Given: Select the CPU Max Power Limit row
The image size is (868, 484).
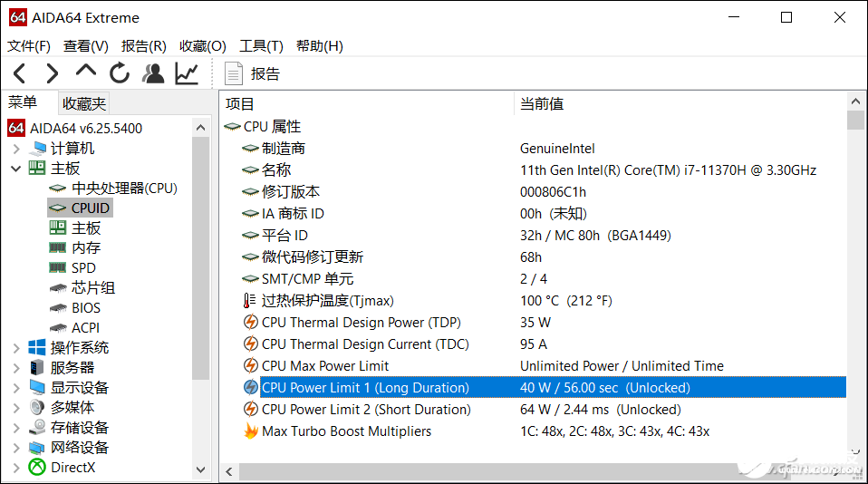Looking at the screenshot, I should coord(545,365).
